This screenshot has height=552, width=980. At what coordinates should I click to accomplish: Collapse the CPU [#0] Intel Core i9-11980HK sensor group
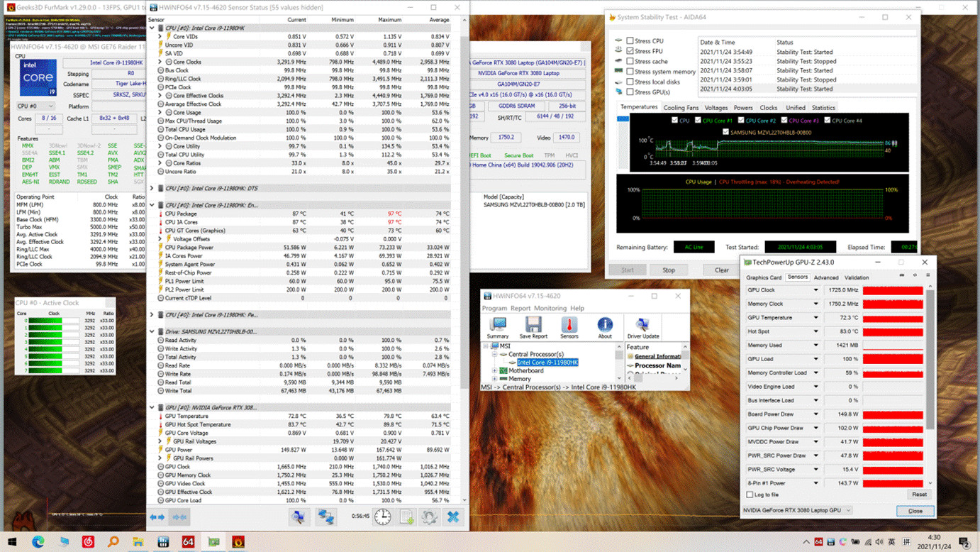point(152,28)
